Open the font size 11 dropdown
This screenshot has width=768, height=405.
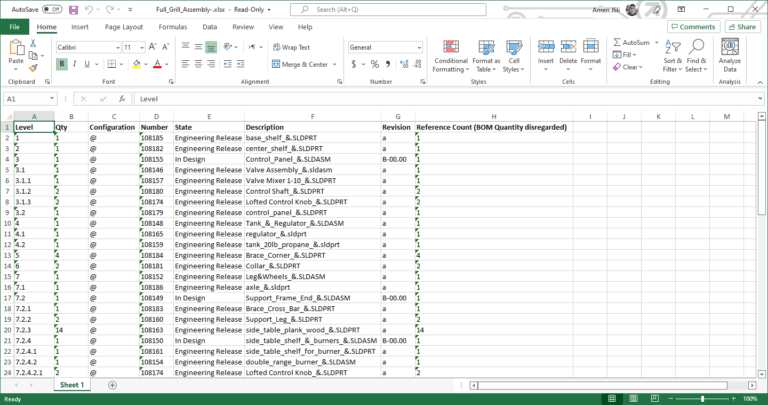click(x=142, y=48)
